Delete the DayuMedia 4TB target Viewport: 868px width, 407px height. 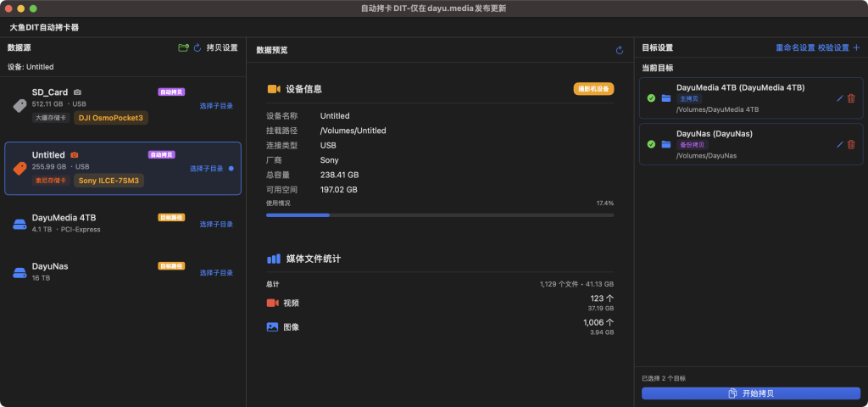pos(851,98)
